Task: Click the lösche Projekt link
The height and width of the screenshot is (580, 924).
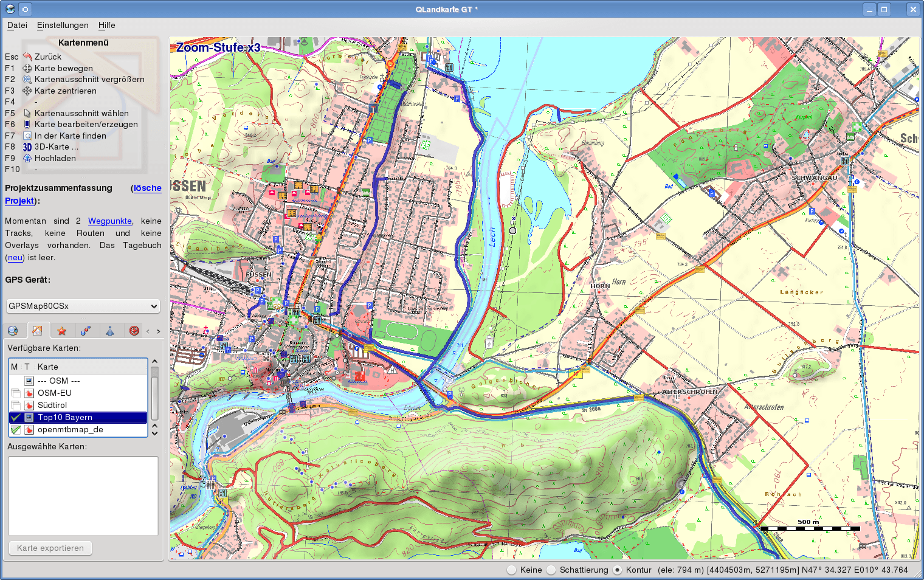Action: (148, 188)
